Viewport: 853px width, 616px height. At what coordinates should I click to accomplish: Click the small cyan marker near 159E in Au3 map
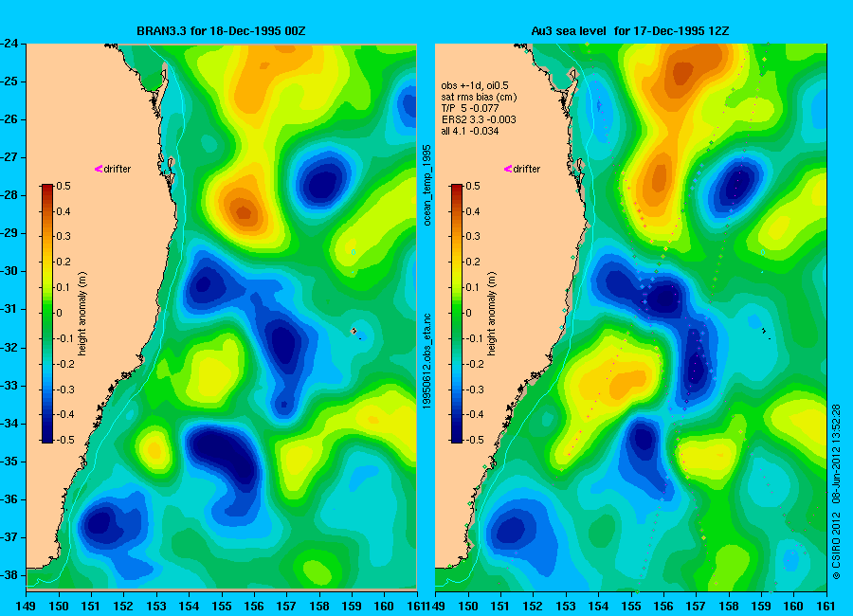click(763, 252)
